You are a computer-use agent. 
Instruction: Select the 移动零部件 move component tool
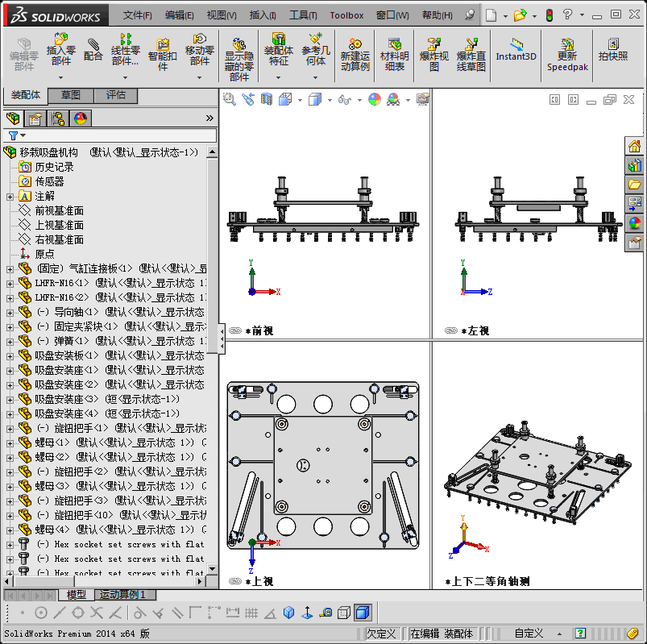199,49
